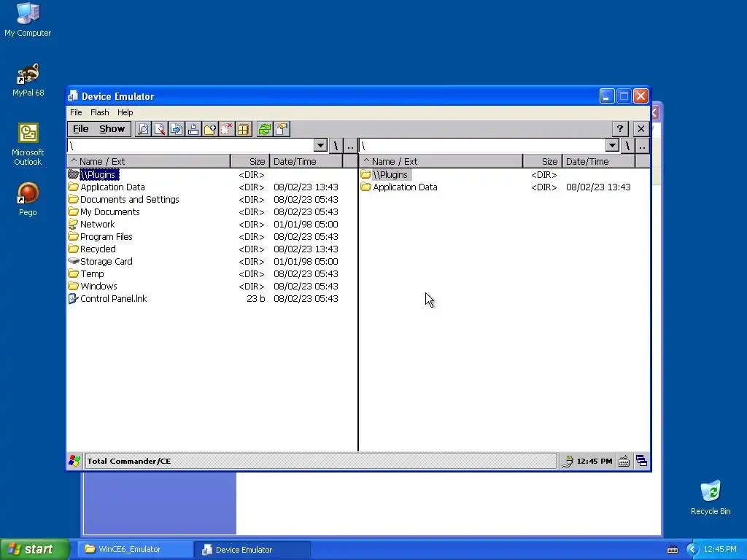Image resolution: width=747 pixels, height=560 pixels.
Task: Click the Network folder icon
Action: pyautogui.click(x=73, y=224)
